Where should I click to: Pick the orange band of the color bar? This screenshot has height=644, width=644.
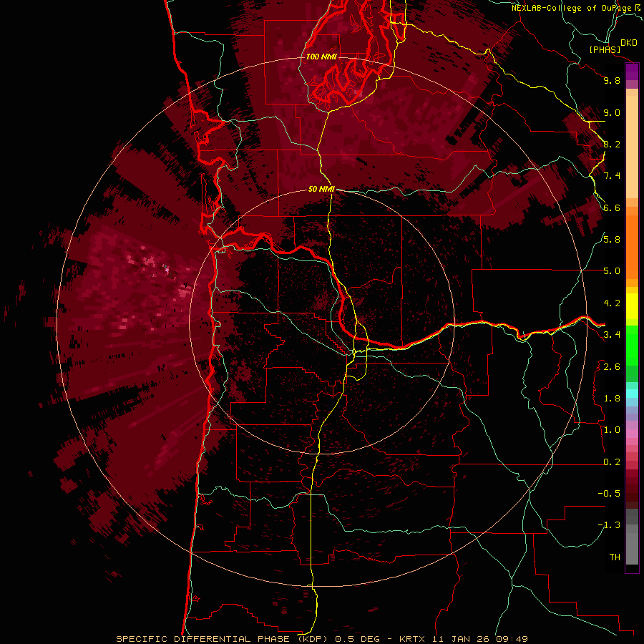click(632, 246)
